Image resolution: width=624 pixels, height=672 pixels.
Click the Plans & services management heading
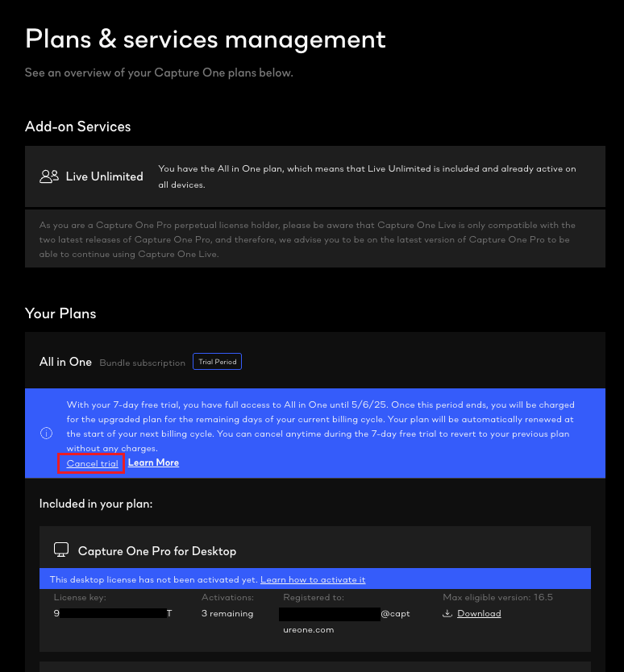[x=206, y=39]
